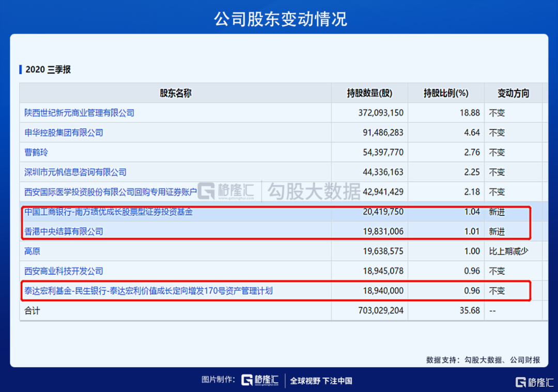Click 新进 in the 中国工商银行 row
Screen dimensions: 558x392
point(497,212)
